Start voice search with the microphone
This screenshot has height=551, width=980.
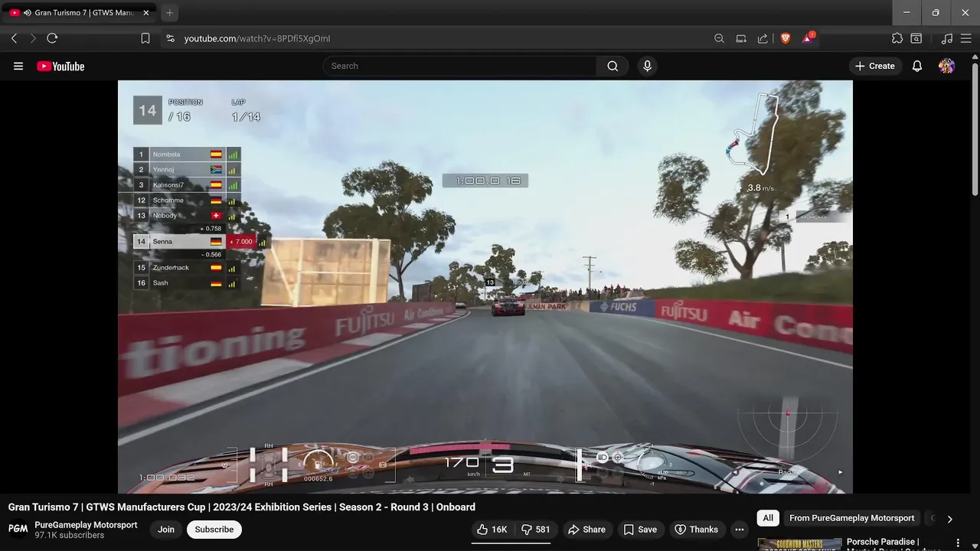tap(647, 66)
